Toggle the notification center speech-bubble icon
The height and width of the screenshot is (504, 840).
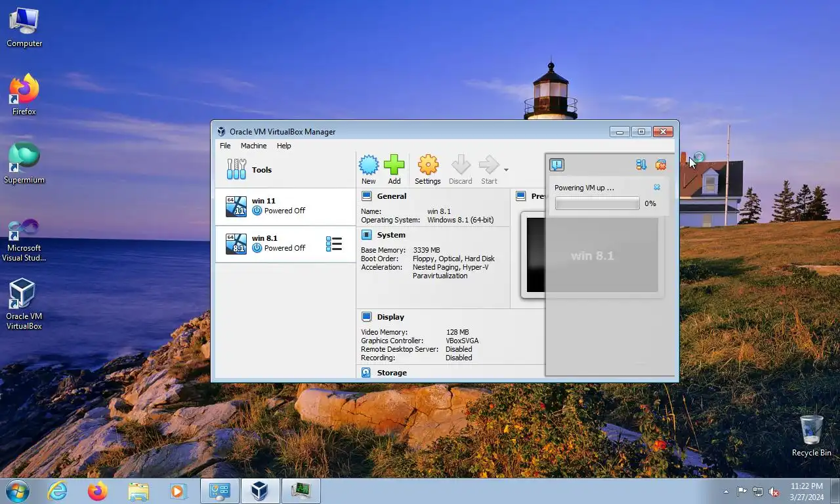click(x=556, y=165)
